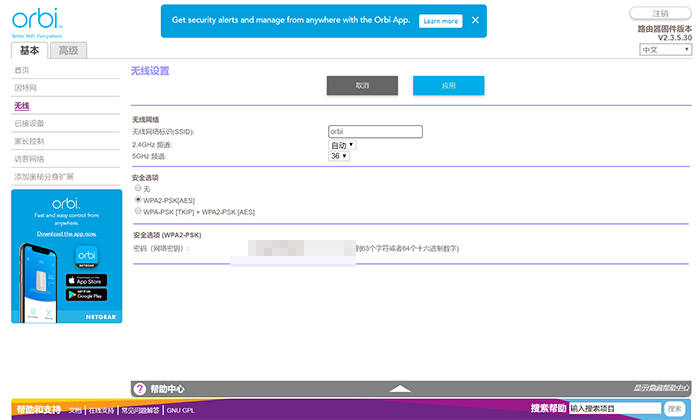Click the Google Play download badge
700x420 pixels.
(86, 295)
